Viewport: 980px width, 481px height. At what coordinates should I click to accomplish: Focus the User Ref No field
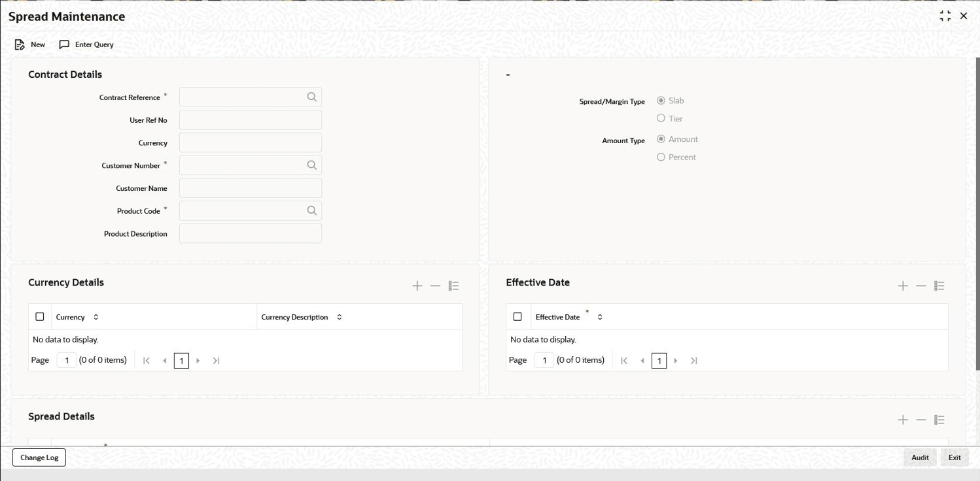click(251, 120)
